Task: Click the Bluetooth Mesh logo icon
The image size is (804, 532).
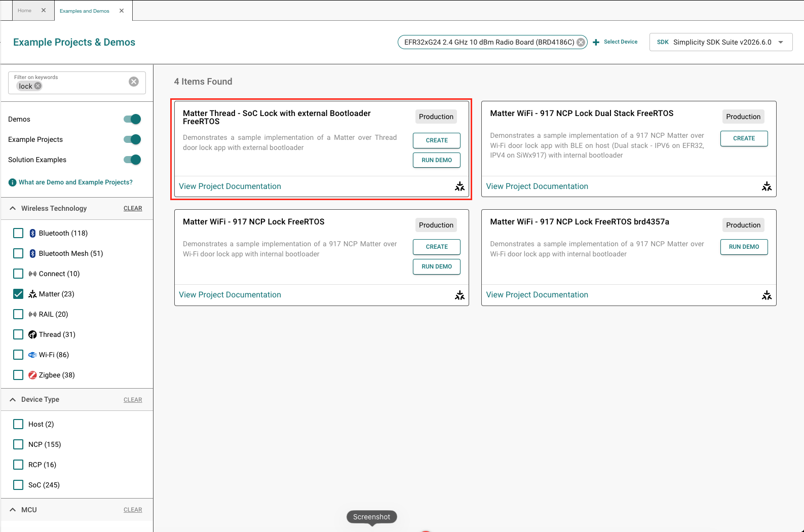Action: click(32, 253)
